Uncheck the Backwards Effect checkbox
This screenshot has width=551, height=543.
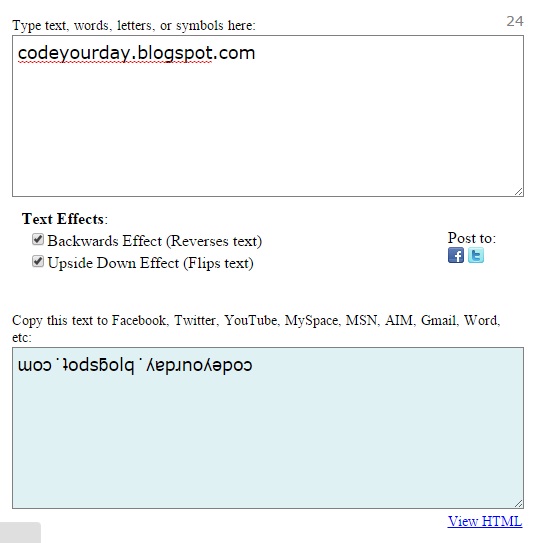point(38,240)
